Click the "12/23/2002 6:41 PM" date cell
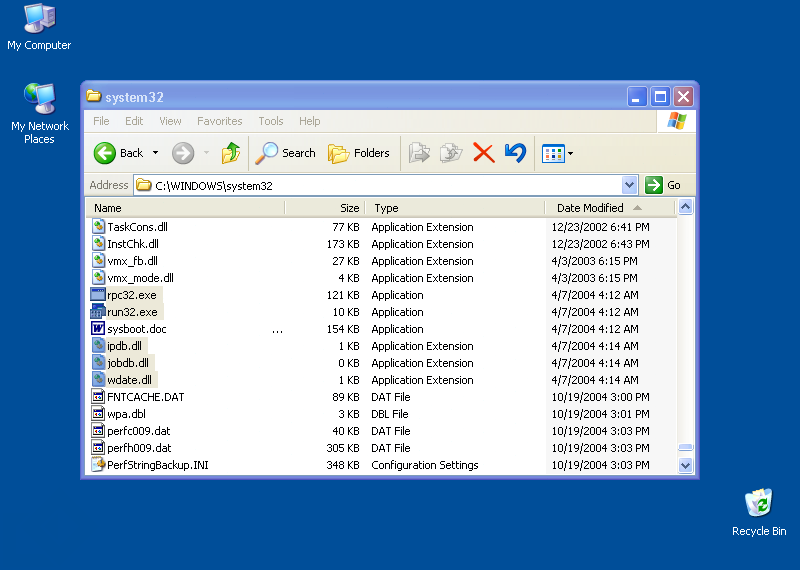The height and width of the screenshot is (570, 800). click(x=601, y=227)
